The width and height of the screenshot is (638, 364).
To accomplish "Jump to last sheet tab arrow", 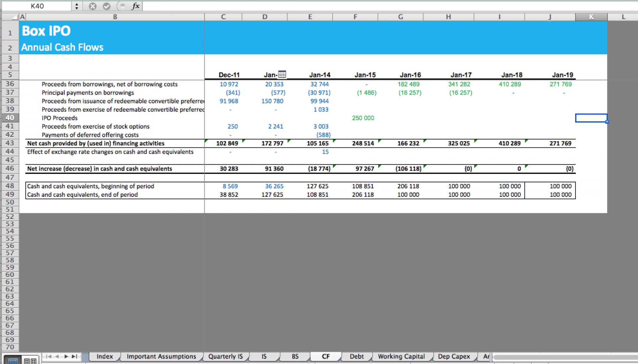I will coord(74,356).
